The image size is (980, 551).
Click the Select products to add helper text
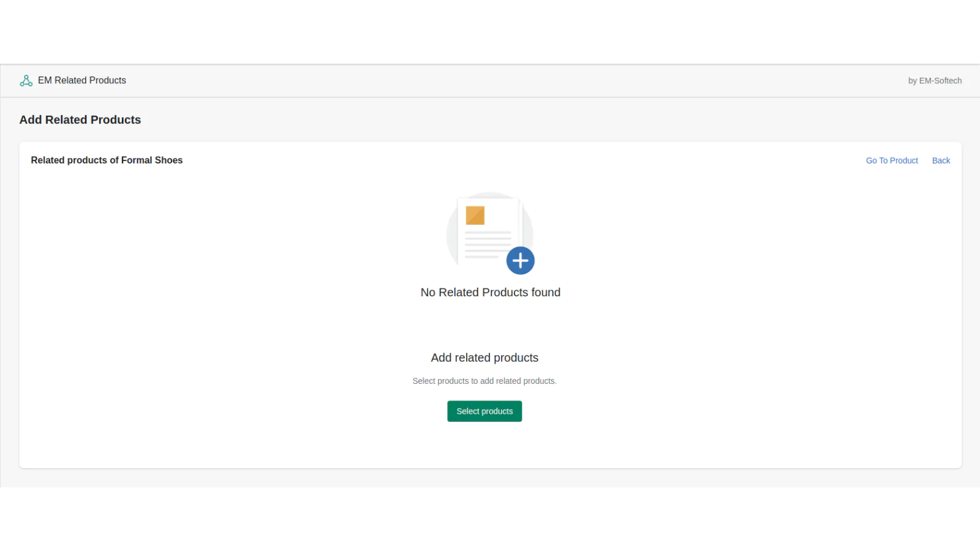[x=484, y=381]
